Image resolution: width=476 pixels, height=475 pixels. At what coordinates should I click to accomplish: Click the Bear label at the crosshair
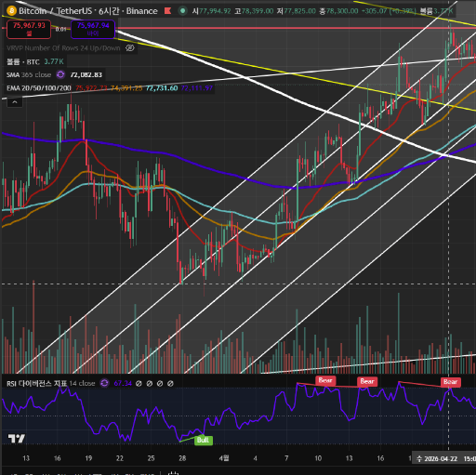tap(451, 382)
